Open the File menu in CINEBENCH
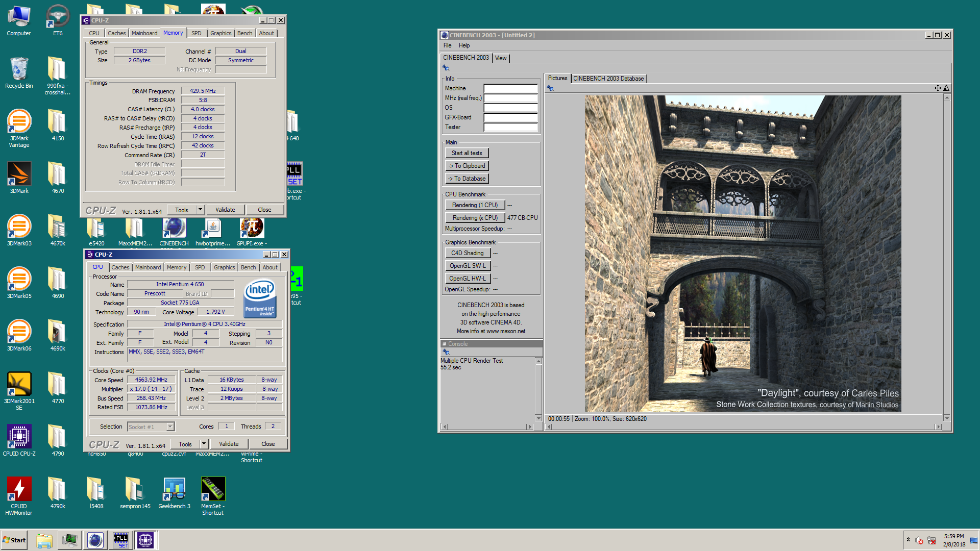 tap(448, 45)
